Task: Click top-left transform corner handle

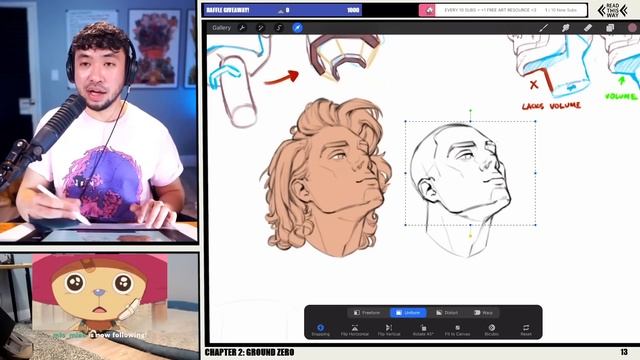Action: [x=405, y=121]
